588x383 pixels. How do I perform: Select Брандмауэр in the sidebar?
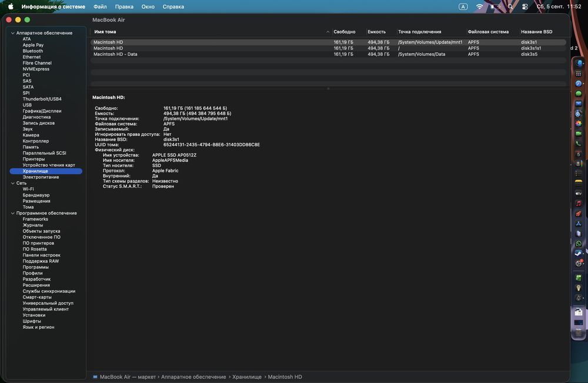(36, 195)
